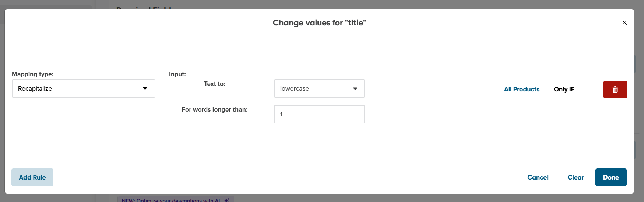The height and width of the screenshot is (202, 644).
Task: Click Cancel to discard the changes
Action: [x=538, y=177]
